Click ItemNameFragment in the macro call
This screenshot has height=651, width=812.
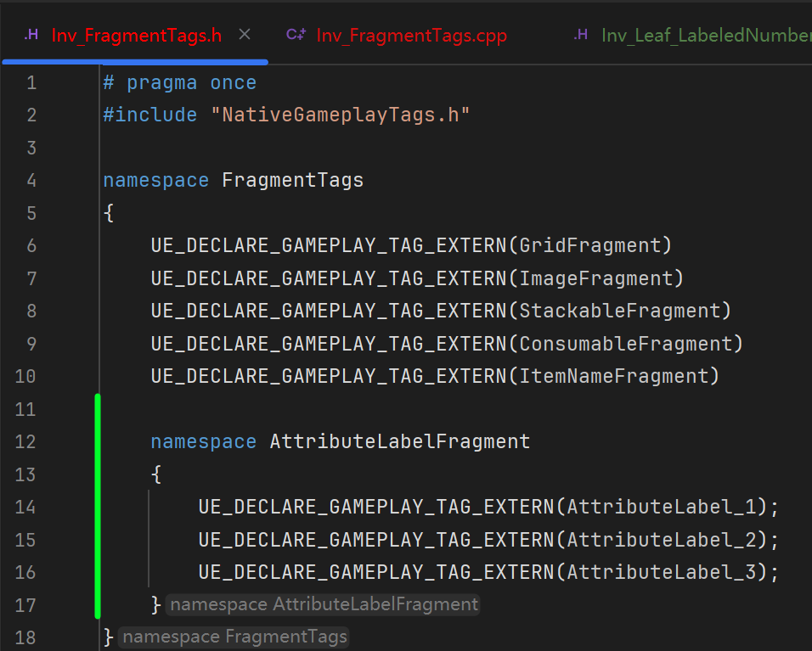[613, 376]
